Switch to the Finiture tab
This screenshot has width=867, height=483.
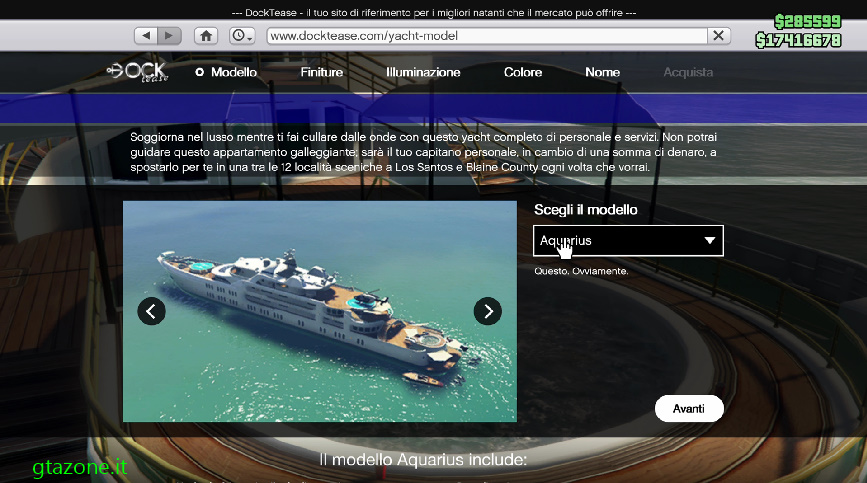point(322,72)
